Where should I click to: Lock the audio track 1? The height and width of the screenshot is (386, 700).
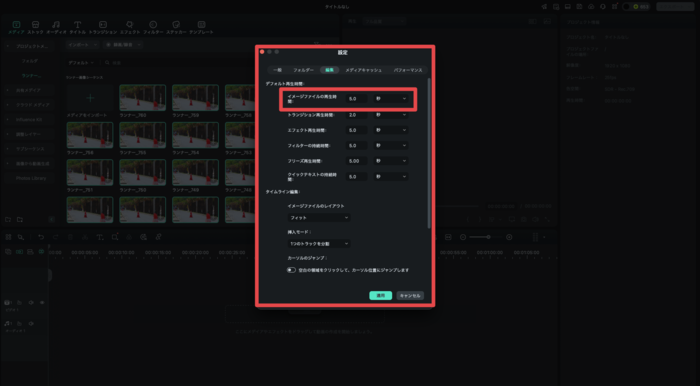tap(20, 323)
